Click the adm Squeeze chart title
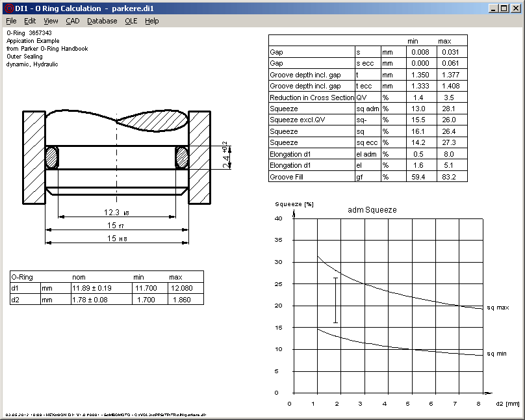This screenshot has width=525, height=420. pos(372,210)
